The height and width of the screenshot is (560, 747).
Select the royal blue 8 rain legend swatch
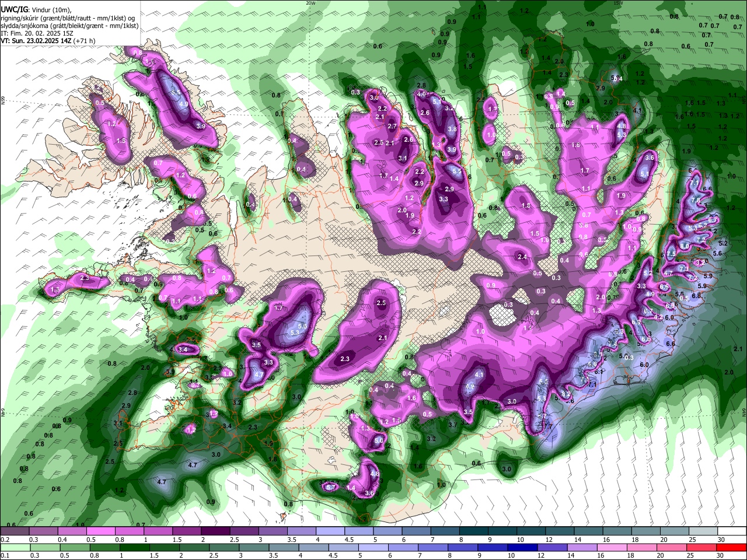pos(463,547)
